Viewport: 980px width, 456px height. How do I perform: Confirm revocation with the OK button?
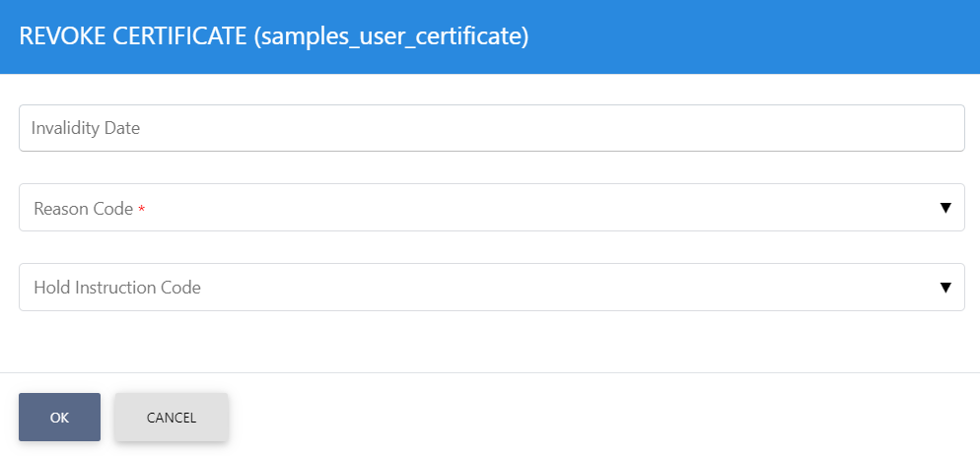59,417
